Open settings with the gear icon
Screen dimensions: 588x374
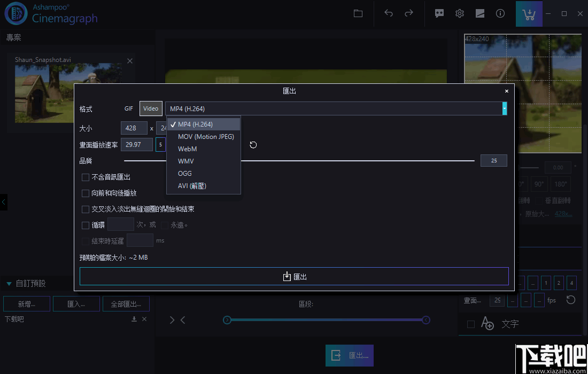[x=459, y=13]
